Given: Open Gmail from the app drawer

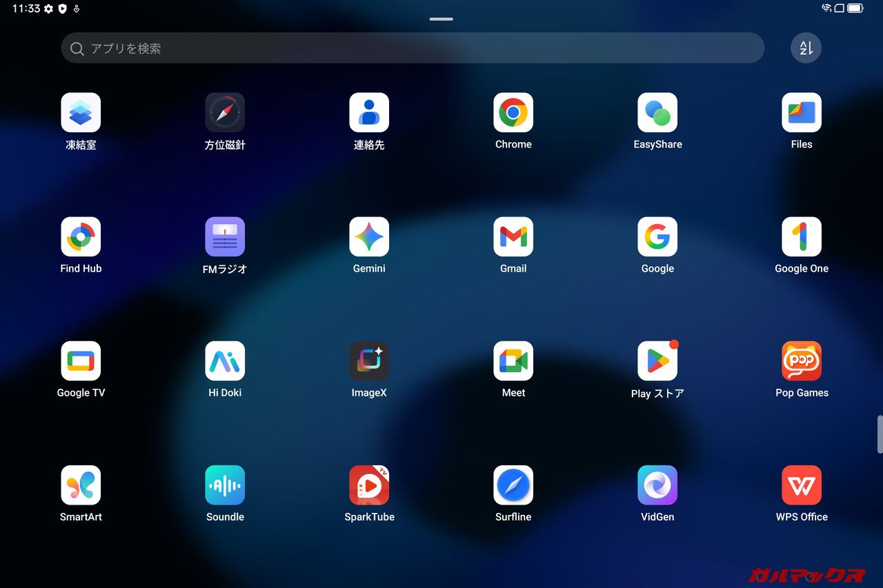Looking at the screenshot, I should [513, 237].
